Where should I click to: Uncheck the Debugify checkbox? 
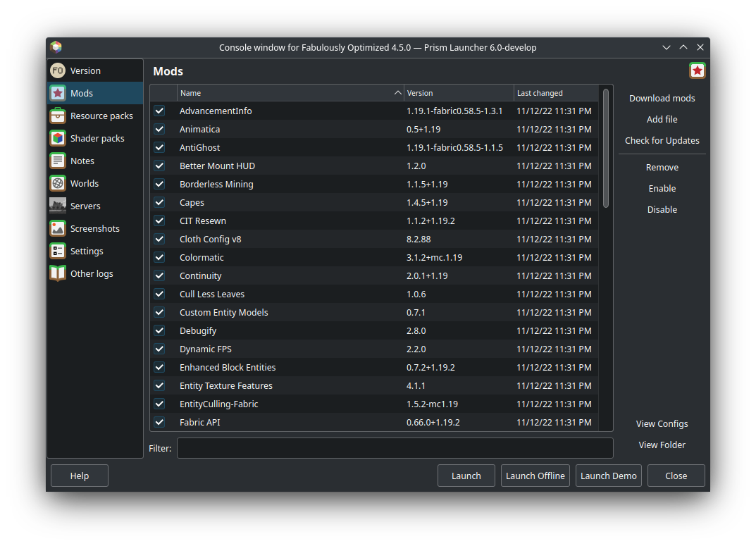point(160,330)
